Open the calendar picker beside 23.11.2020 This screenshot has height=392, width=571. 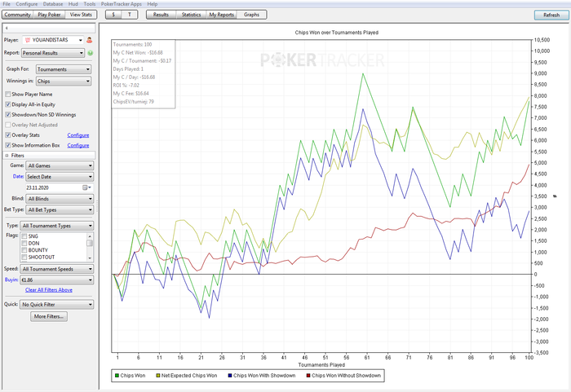[86, 187]
